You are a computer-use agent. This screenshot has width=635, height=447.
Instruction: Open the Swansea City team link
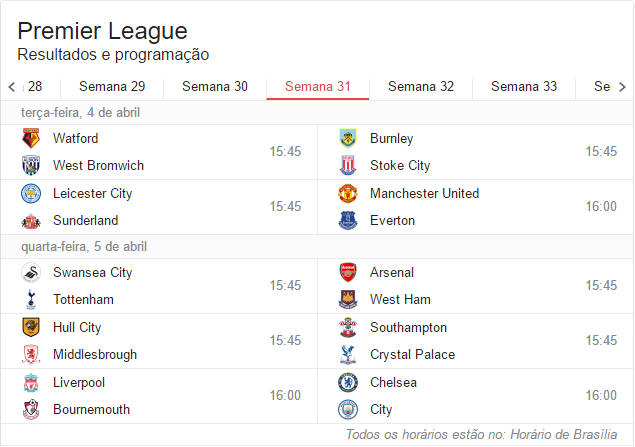[x=93, y=273]
